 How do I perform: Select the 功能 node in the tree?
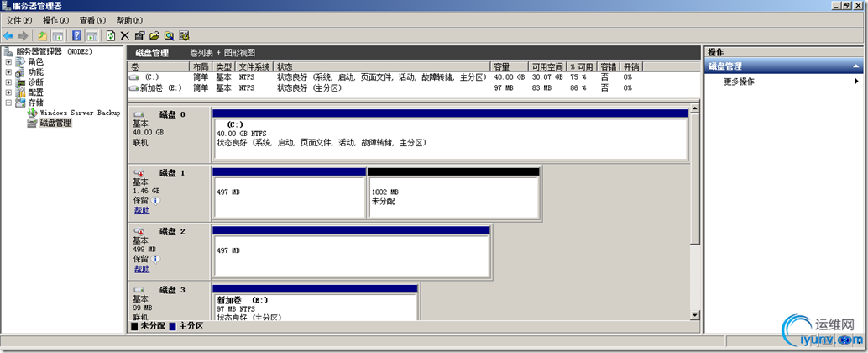pos(35,72)
